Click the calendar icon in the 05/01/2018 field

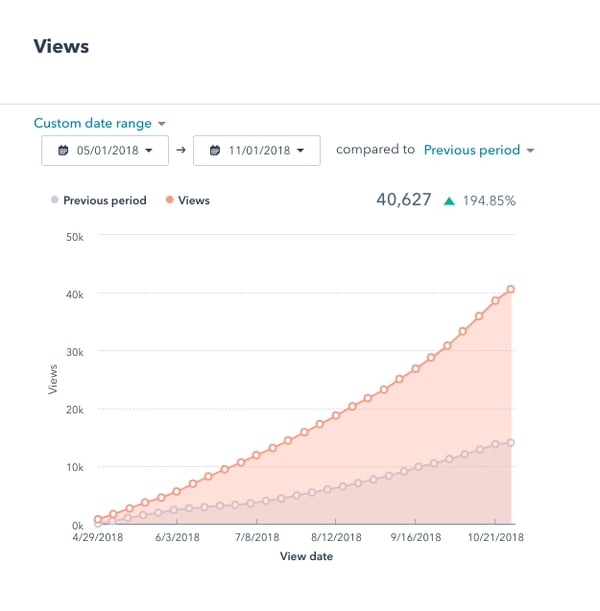[x=62, y=151]
